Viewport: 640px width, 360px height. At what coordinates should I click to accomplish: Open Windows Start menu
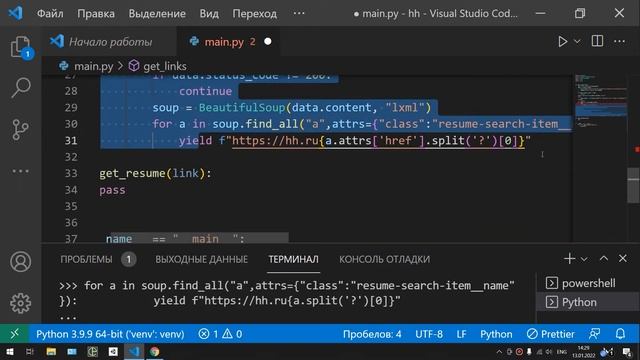click(x=9, y=351)
